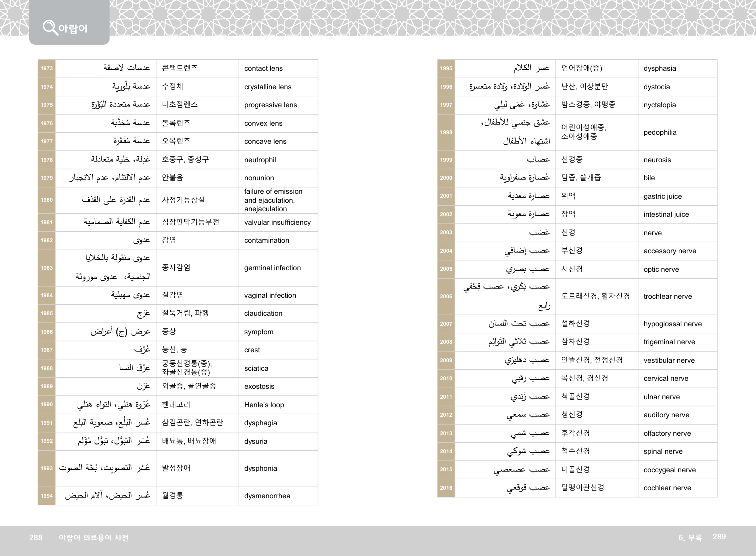Select the 'neutrophil' English term
The image size is (756, 556).
(260, 160)
